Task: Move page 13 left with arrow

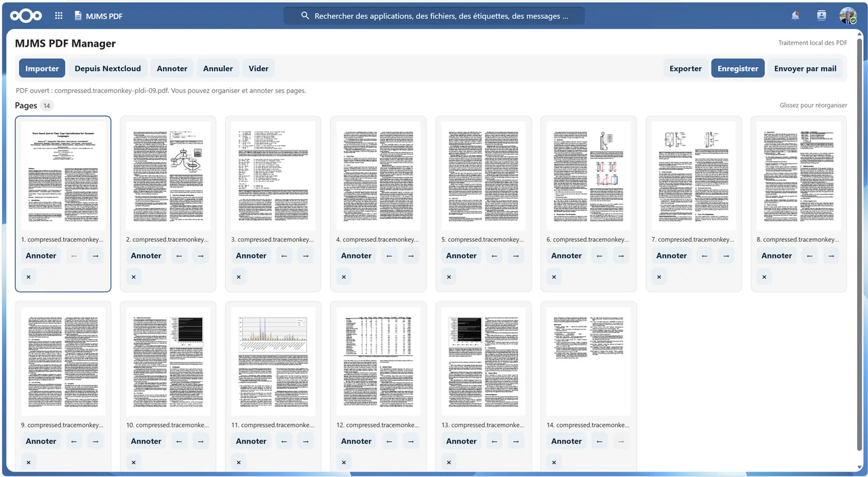Action: tap(494, 441)
